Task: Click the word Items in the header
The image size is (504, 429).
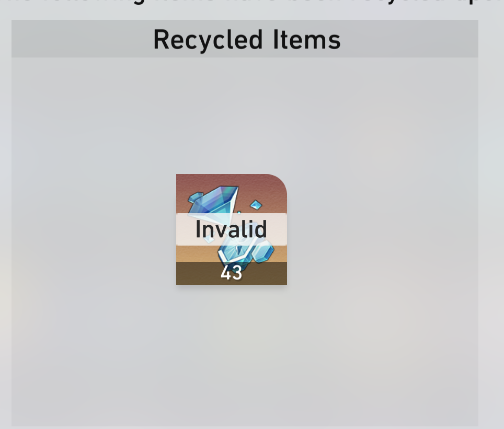Action: pos(307,40)
